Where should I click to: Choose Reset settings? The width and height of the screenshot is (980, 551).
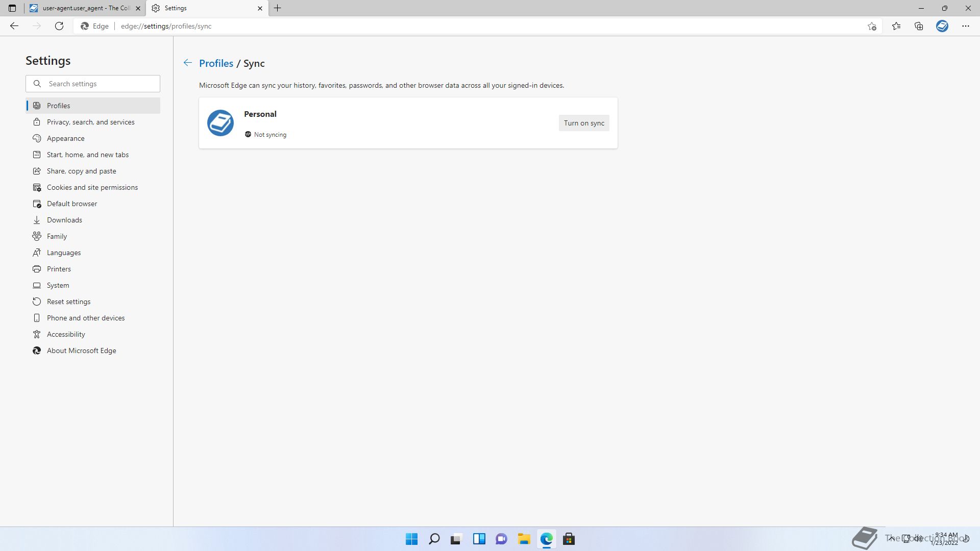click(x=93, y=302)
